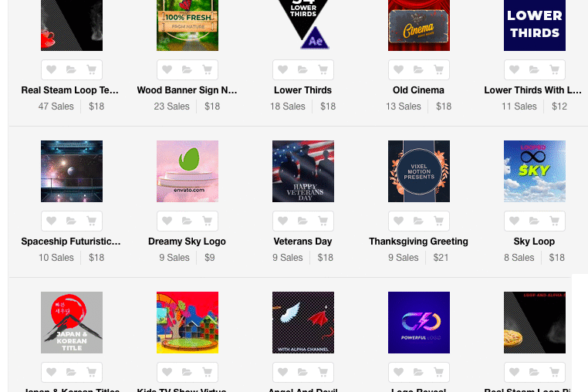The image size is (588, 392).
Task: Click heart icon under Old Cinema
Action: (399, 69)
